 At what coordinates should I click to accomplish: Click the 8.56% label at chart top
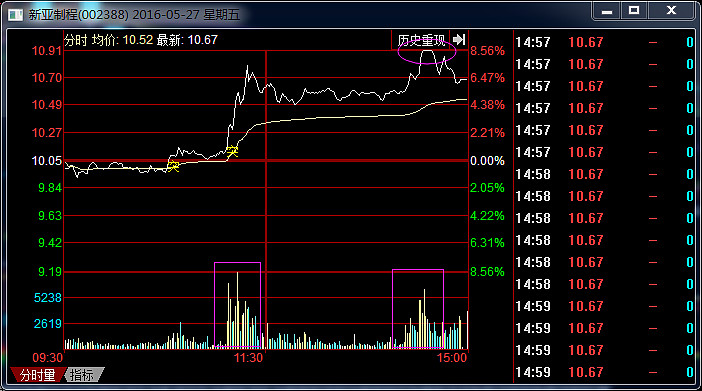coord(487,51)
